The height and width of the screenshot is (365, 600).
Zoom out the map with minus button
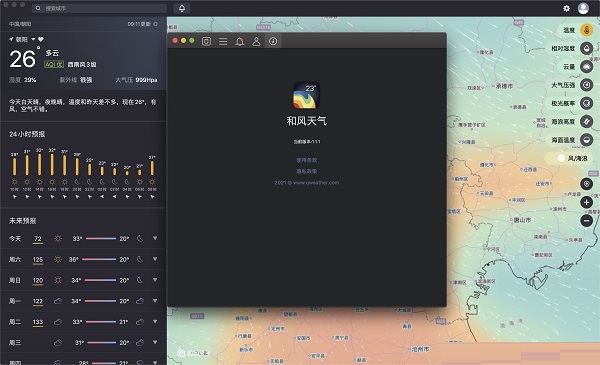[586, 221]
